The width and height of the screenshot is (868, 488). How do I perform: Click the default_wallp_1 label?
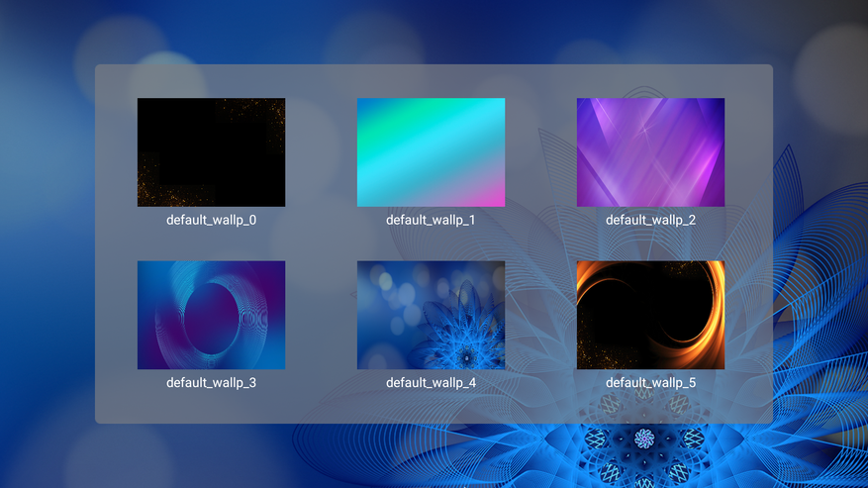pyautogui.click(x=431, y=220)
